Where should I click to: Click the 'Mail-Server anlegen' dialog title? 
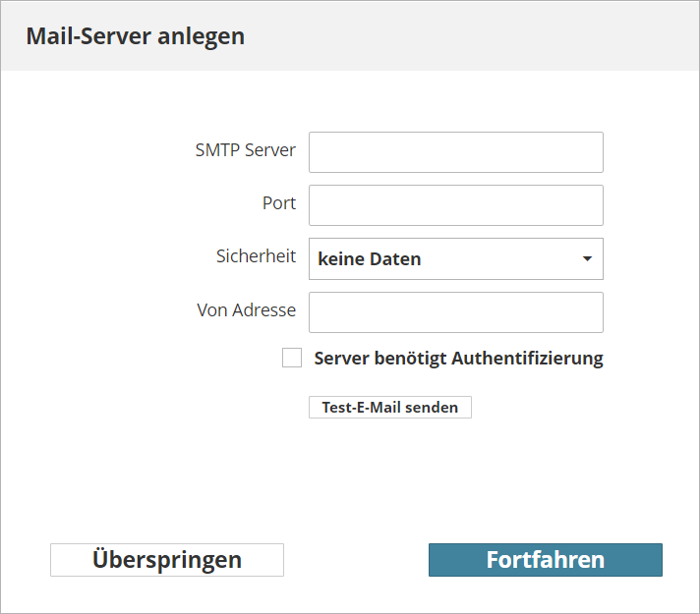(x=136, y=36)
